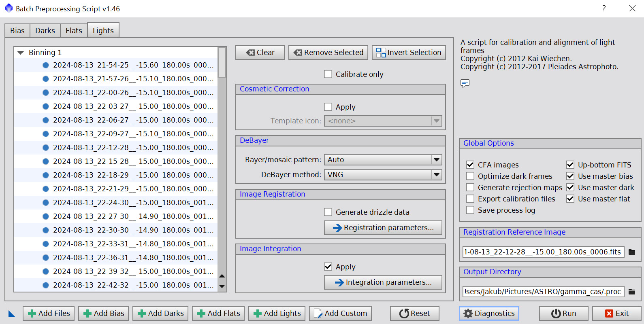Click the Exit button
Image resolution: width=644 pixels, height=324 pixels.
click(x=616, y=313)
